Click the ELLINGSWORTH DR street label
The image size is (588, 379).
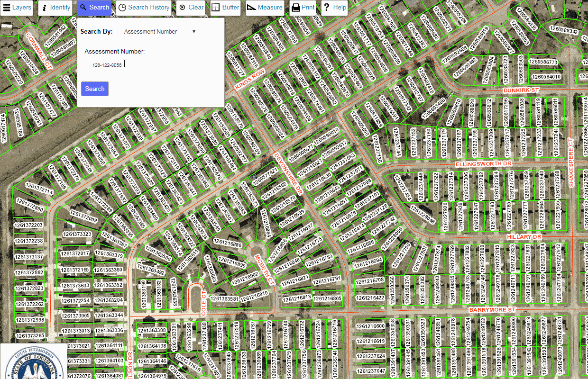coord(484,164)
